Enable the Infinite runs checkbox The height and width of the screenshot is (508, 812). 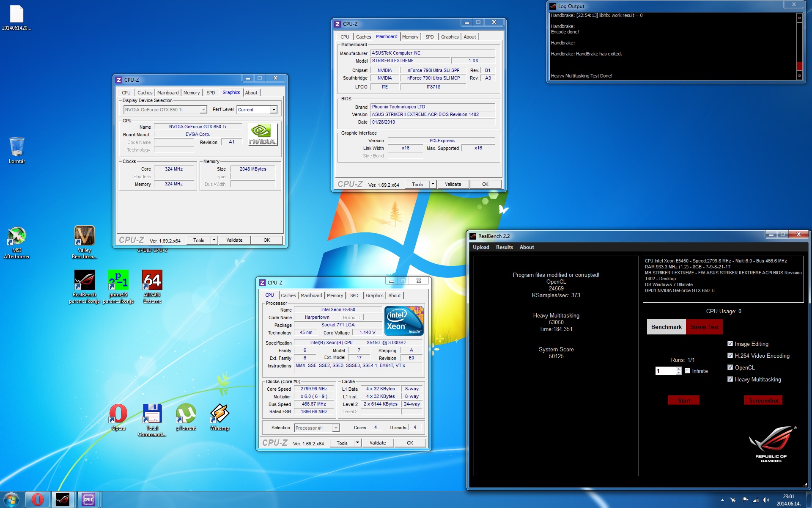click(688, 371)
